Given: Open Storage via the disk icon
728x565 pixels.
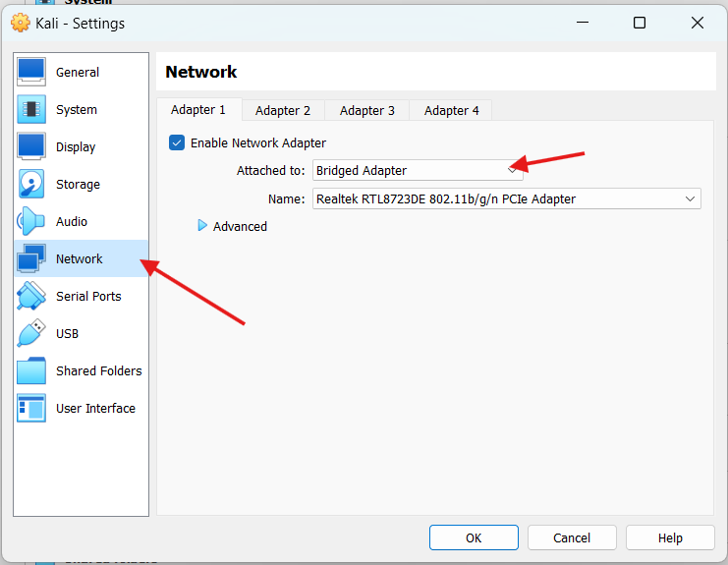Looking at the screenshot, I should point(31,184).
